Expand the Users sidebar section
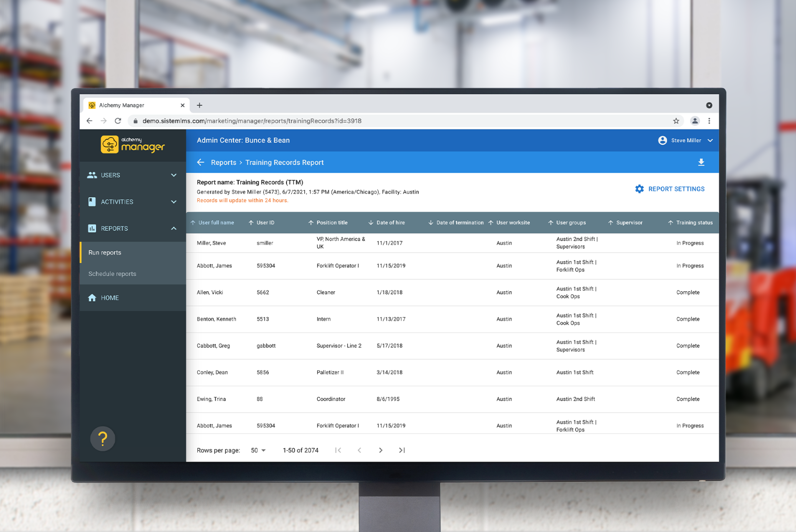Image resolution: width=796 pixels, height=532 pixels. pos(132,175)
